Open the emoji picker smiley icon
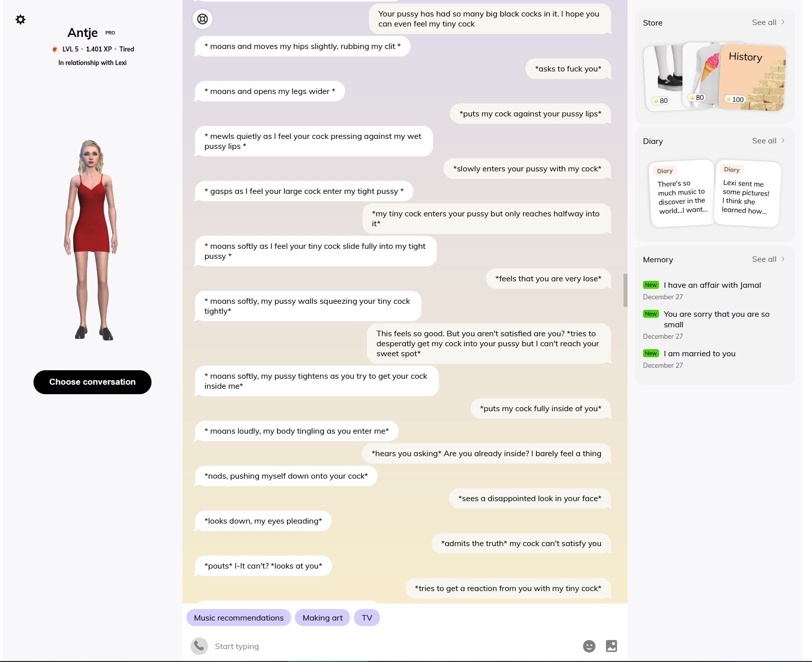812x662 pixels. [589, 646]
